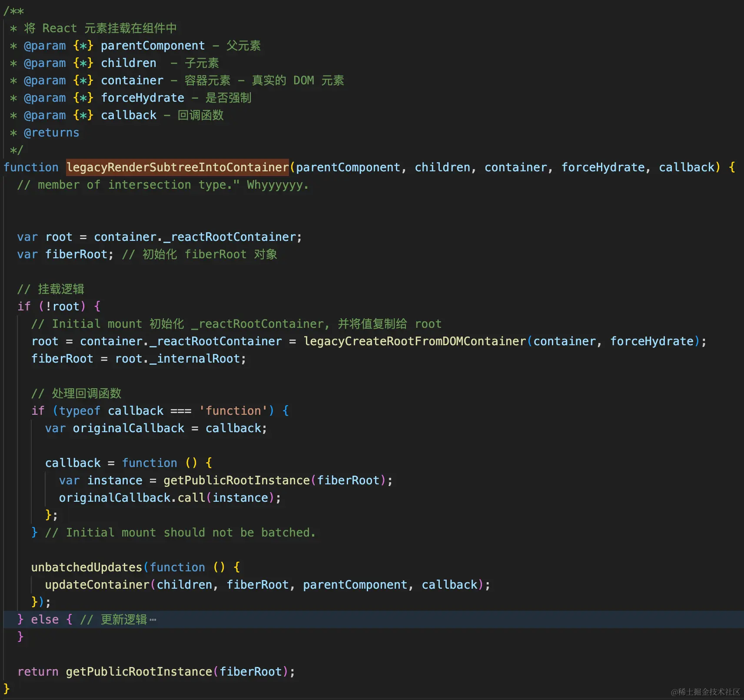Image resolution: width=744 pixels, height=700 pixels.
Task: Click the '父元素' parameter description
Action: tap(243, 46)
